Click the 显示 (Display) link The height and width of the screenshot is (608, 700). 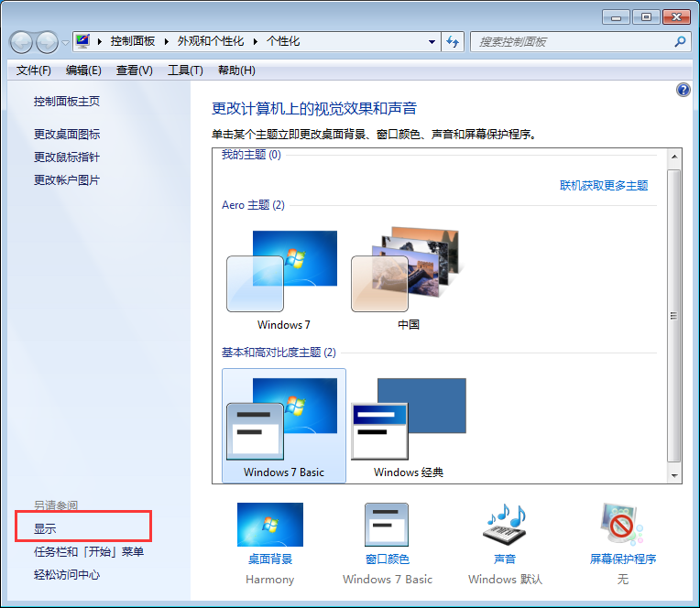[45, 528]
